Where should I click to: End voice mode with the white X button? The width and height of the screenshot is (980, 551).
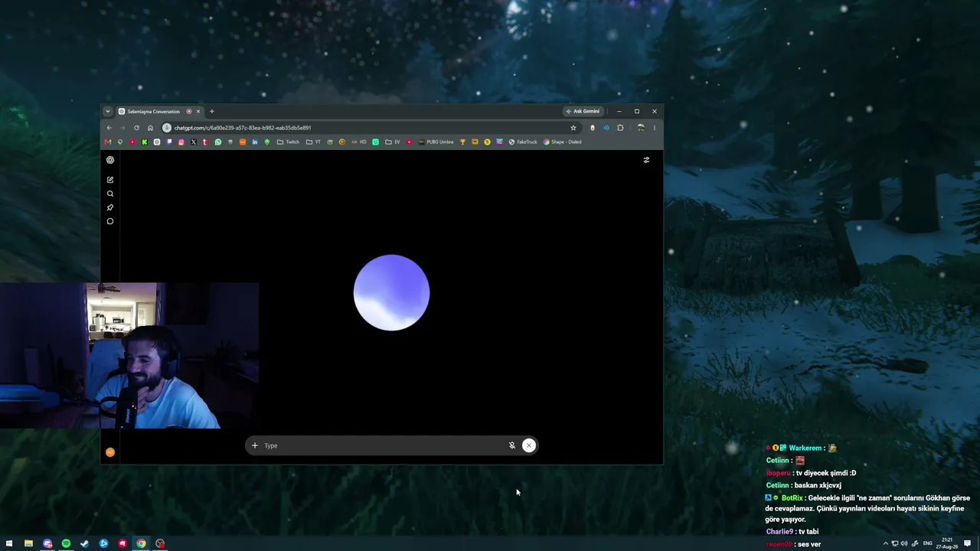(x=528, y=445)
